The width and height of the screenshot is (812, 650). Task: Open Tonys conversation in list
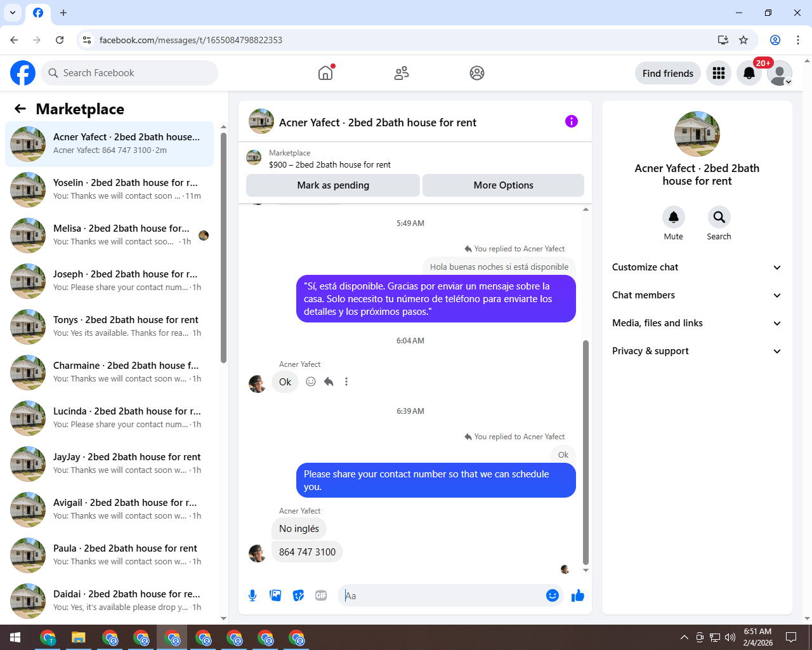click(x=109, y=327)
